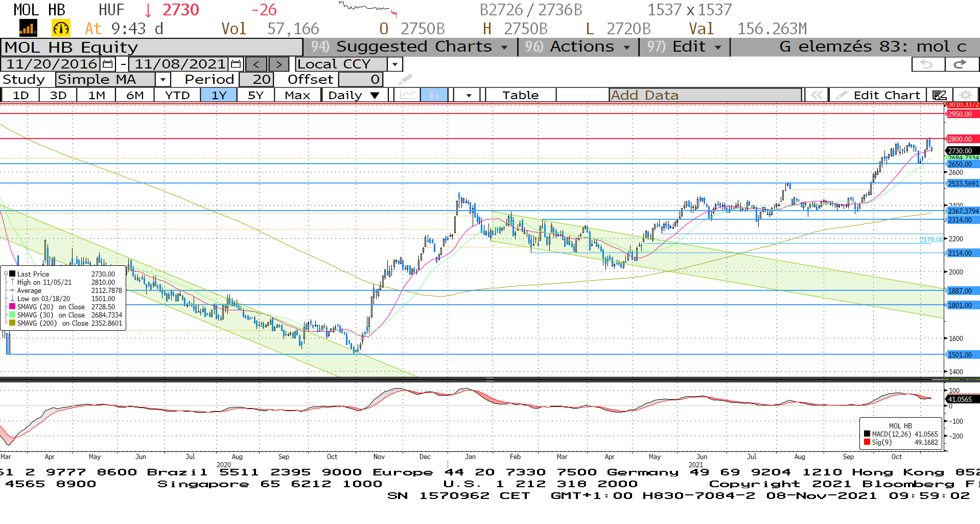
Task: Select the YTD time range
Action: coord(177,95)
